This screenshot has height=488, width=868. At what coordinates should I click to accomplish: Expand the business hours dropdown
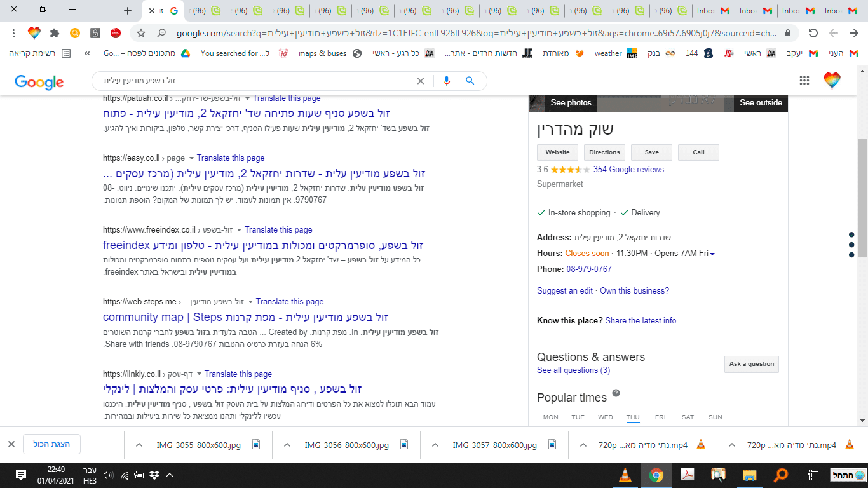click(712, 254)
